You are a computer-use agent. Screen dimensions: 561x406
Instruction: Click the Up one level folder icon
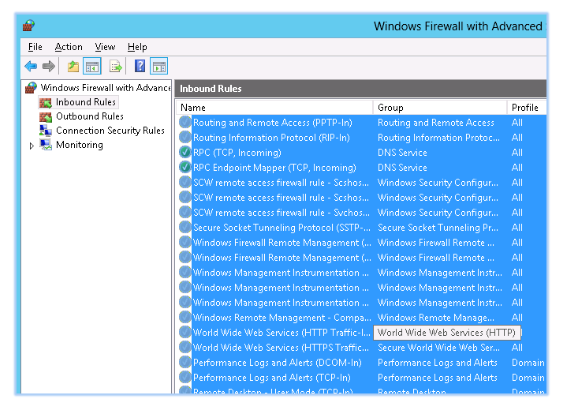point(73,66)
